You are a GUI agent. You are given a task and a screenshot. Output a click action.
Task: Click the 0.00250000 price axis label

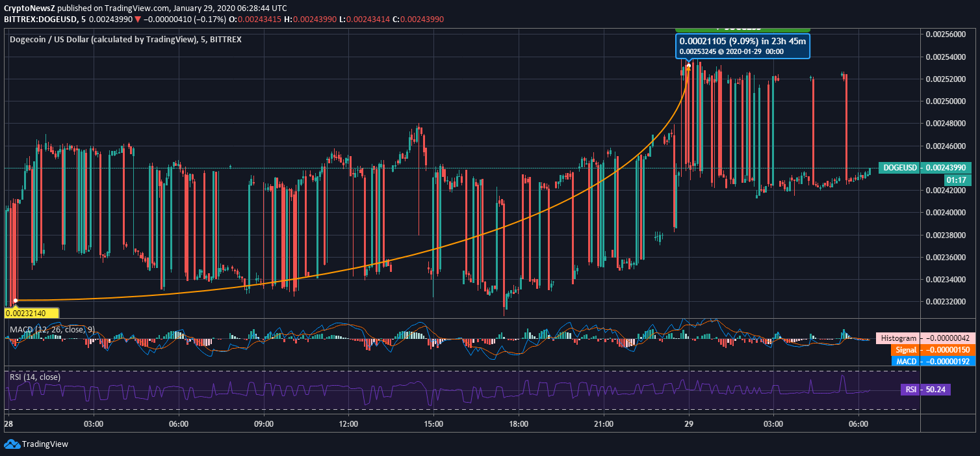pyautogui.click(x=946, y=101)
